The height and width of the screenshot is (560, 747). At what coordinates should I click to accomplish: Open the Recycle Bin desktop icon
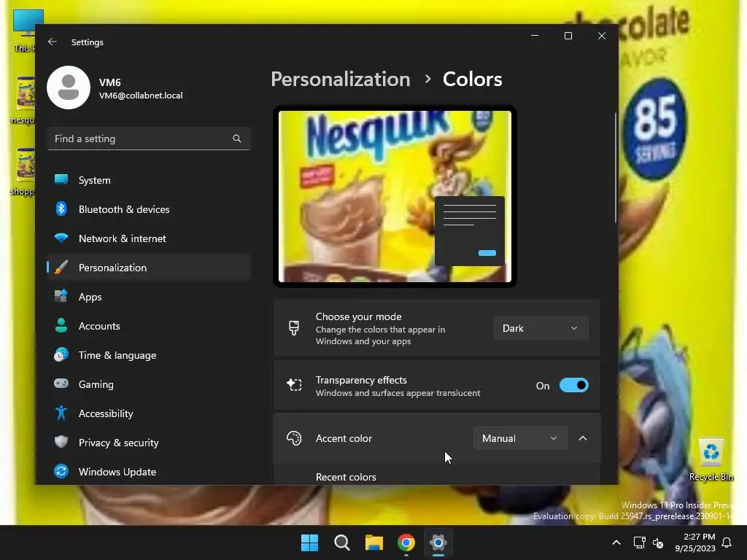(711, 460)
